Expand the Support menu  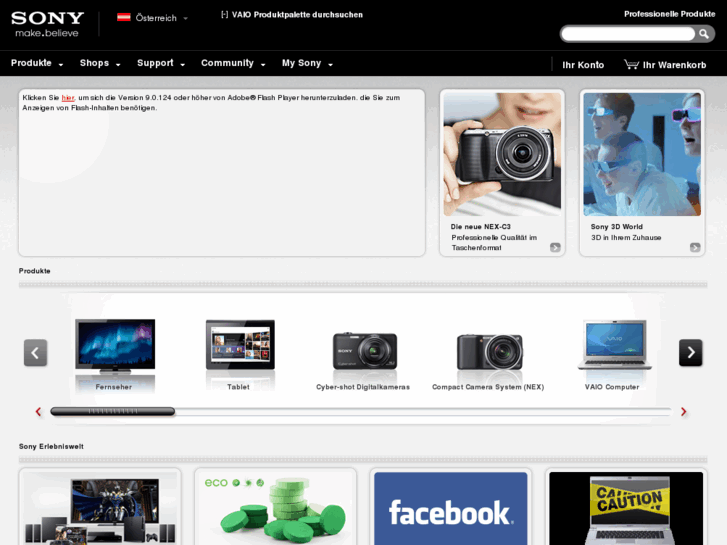[x=161, y=63]
